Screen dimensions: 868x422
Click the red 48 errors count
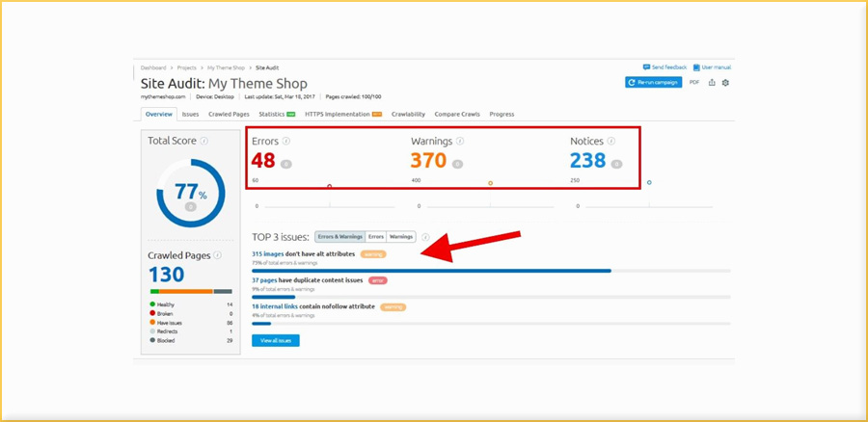[263, 160]
